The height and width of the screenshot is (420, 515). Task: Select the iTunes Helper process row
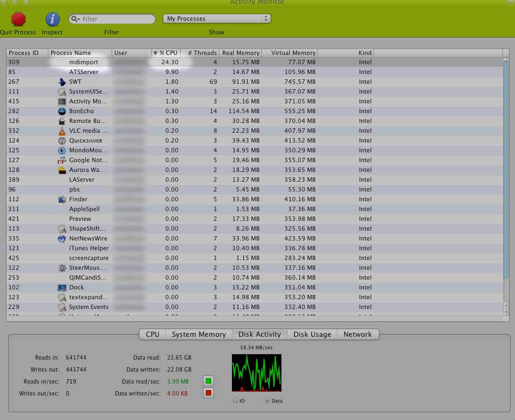pyautogui.click(x=255, y=249)
